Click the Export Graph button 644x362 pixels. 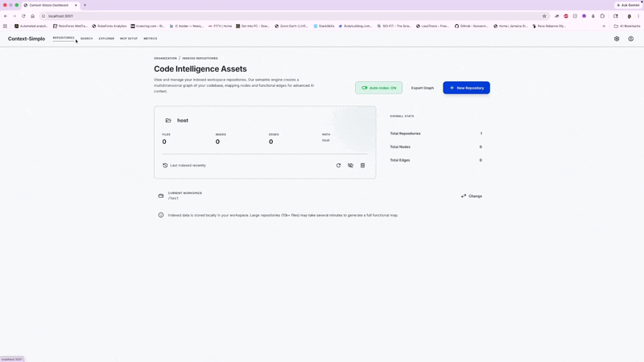pyautogui.click(x=423, y=88)
